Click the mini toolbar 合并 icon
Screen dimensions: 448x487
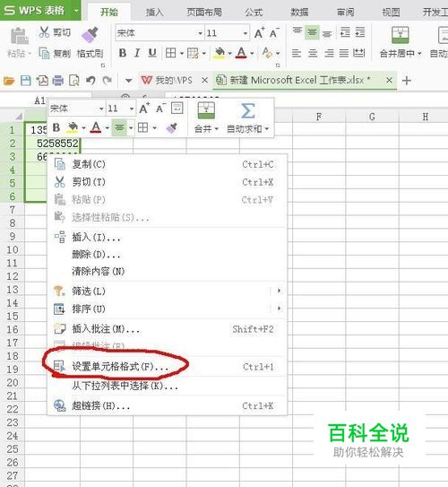(206, 110)
